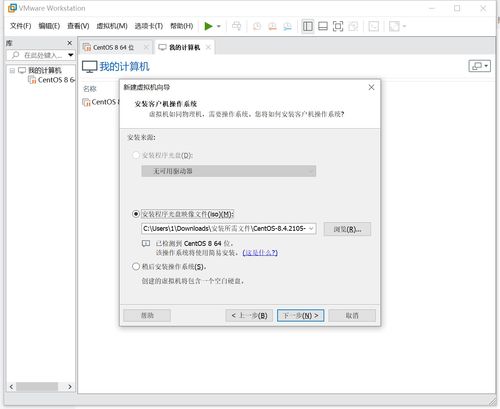Open the ISO file path combo box dropdown
The image size is (500, 409).
(x=311, y=229)
